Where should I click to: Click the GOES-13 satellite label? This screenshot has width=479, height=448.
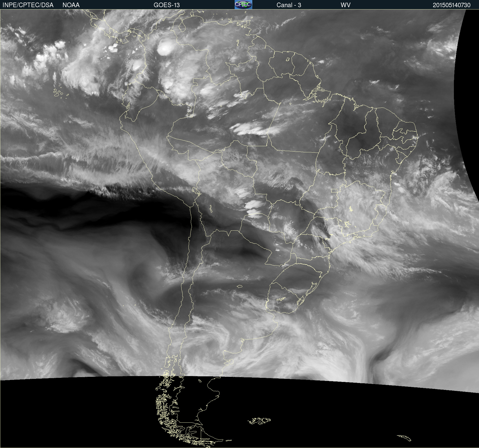166,5
